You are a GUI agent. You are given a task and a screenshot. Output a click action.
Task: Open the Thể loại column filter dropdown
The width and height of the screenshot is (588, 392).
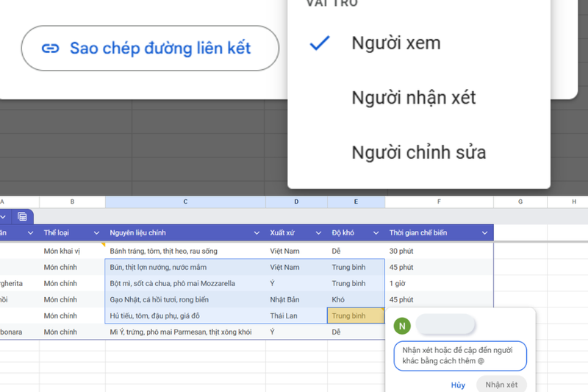pyautogui.click(x=96, y=233)
